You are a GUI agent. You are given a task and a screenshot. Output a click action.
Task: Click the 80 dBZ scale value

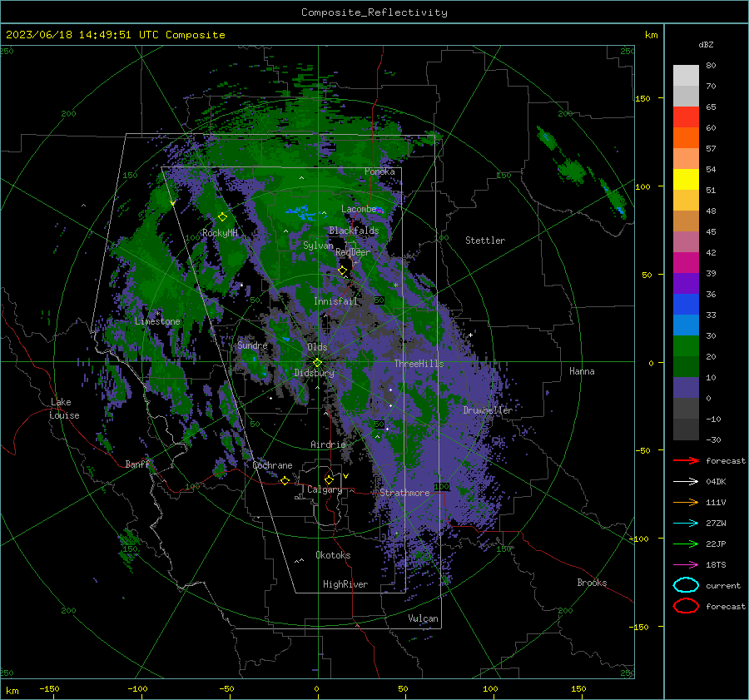coord(711,66)
